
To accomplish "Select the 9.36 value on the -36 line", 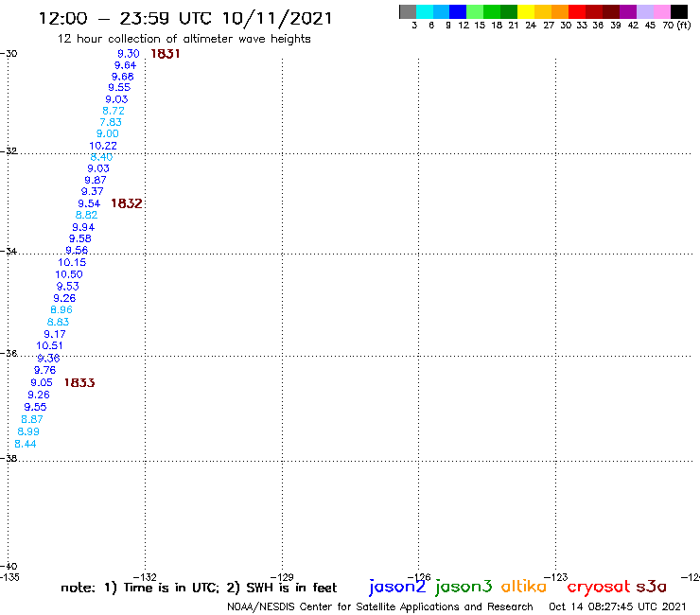I will tap(48, 359).
